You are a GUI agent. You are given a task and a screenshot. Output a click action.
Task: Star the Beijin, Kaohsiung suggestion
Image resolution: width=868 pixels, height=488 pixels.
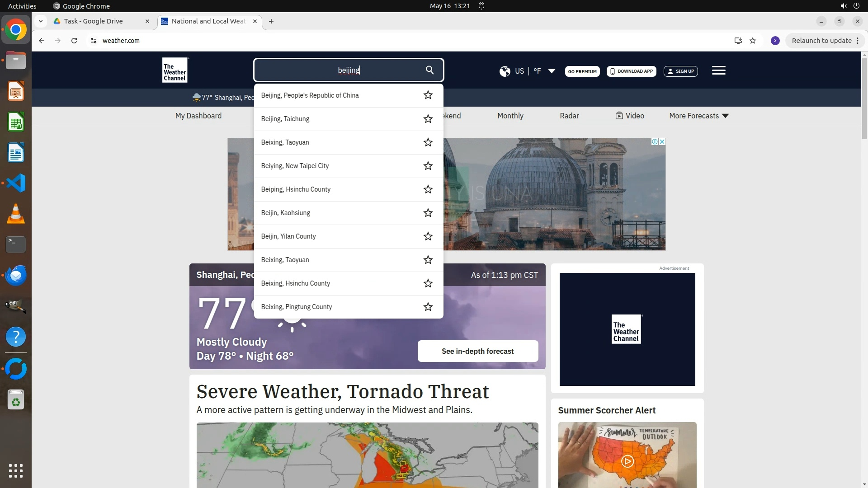(428, 213)
